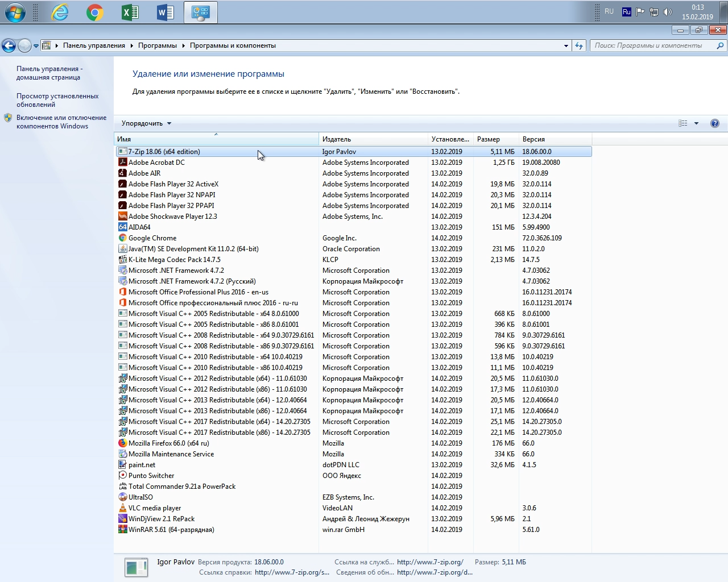This screenshot has height=582, width=728.
Task: Click the Mozilla Firefox 66.0 icon
Action: [x=122, y=443]
